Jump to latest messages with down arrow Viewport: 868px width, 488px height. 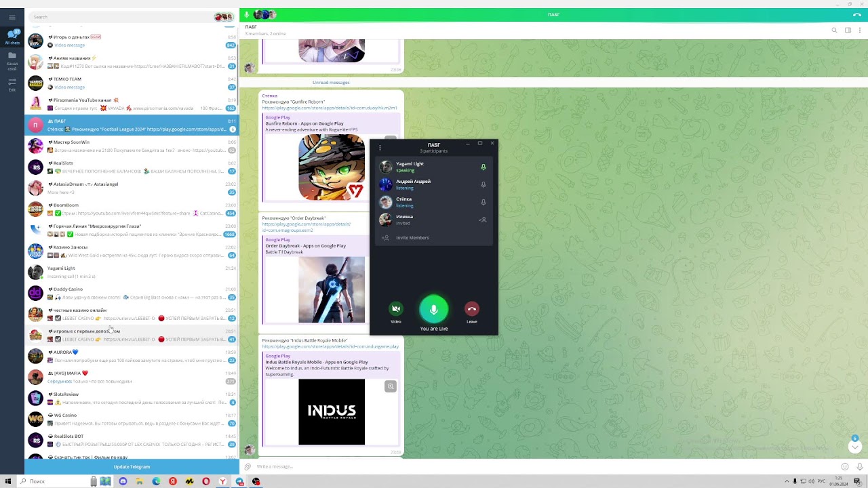pyautogui.click(x=855, y=447)
